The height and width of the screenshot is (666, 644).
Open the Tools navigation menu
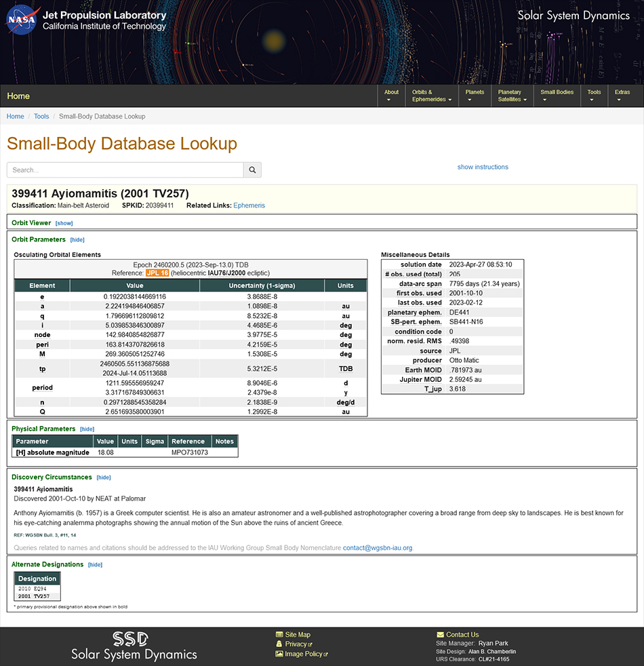point(594,96)
